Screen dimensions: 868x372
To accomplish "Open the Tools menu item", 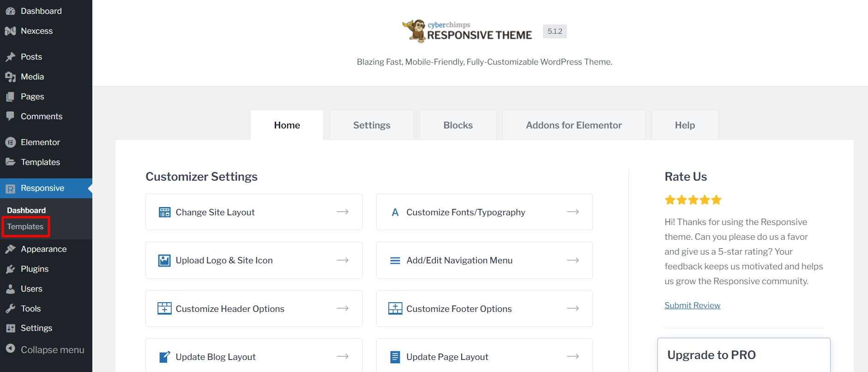I will pos(46,309).
